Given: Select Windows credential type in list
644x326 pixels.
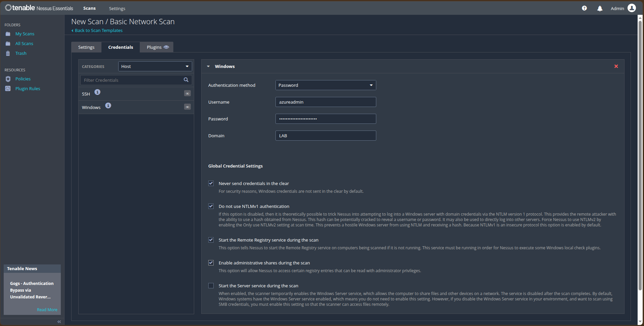Looking at the screenshot, I should (136, 107).
